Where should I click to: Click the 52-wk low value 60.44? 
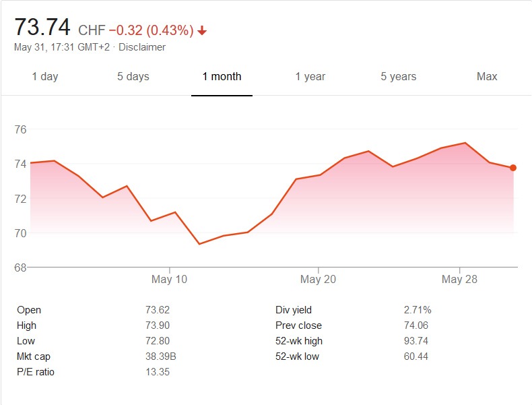(x=415, y=356)
